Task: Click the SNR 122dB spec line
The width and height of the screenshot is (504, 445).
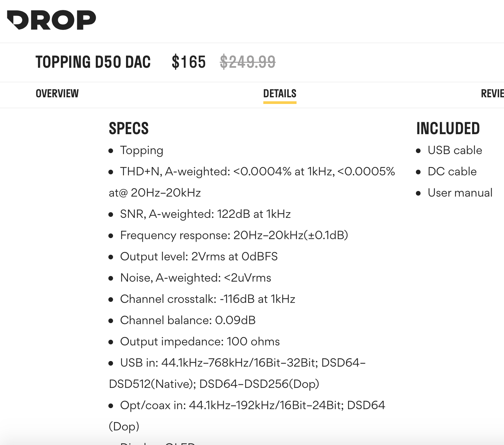Action: [205, 214]
